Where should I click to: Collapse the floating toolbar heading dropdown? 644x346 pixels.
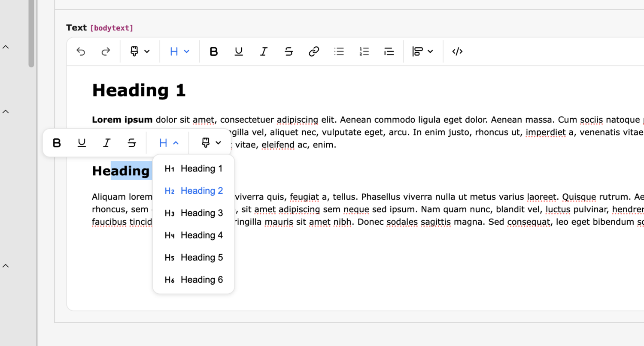169,143
